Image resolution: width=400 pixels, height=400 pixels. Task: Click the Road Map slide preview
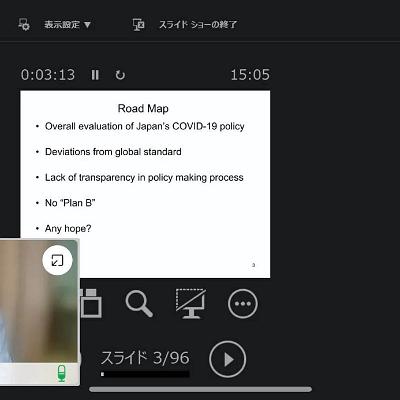145,184
